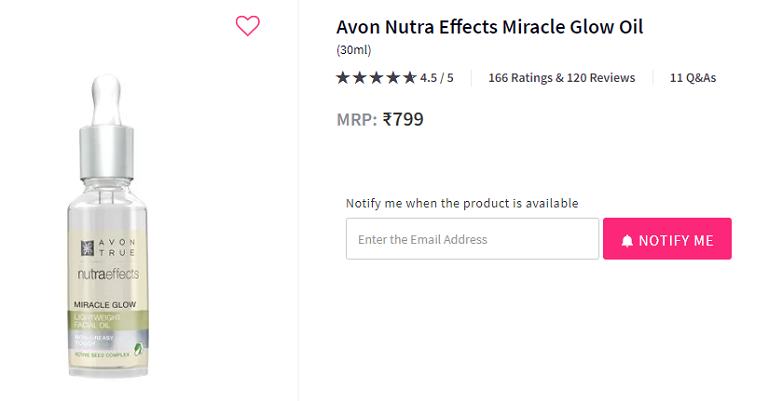
Task: Click the Avon Nutra Effects Miracle Glow Oil title
Action: click(489, 27)
